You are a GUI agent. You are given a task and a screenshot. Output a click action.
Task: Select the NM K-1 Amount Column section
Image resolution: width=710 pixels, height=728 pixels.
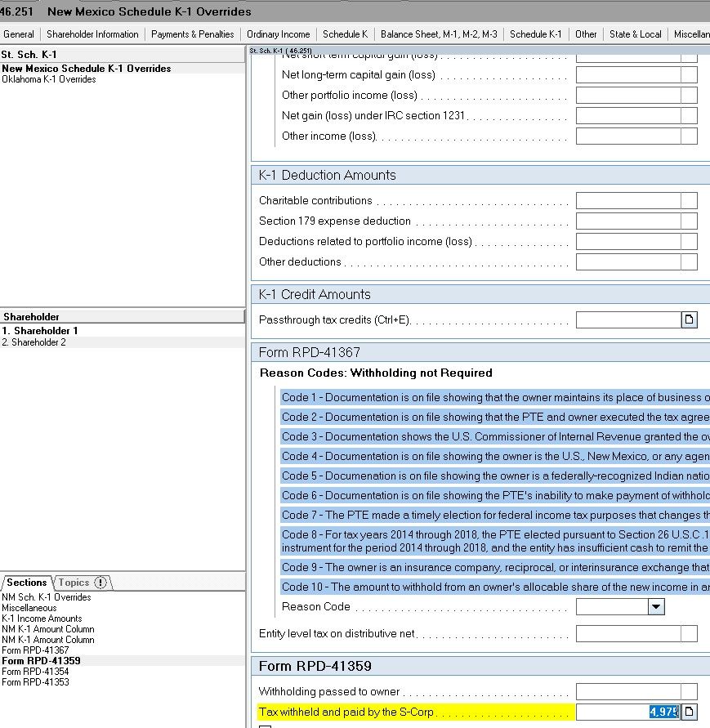click(x=45, y=629)
